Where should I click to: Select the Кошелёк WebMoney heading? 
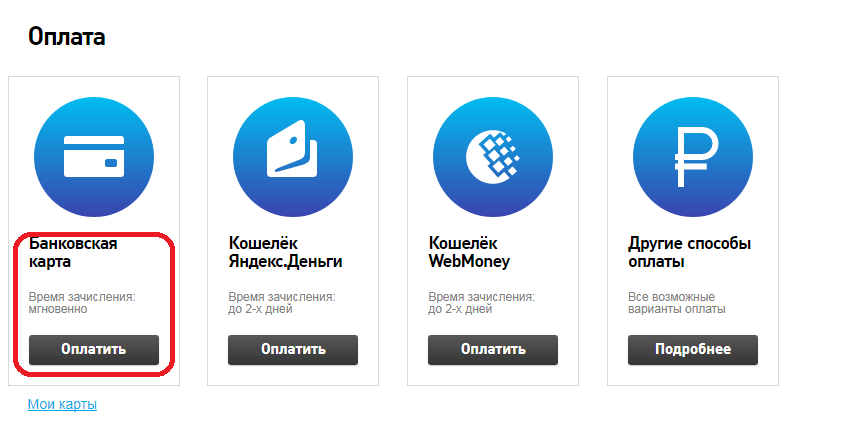coord(469,252)
